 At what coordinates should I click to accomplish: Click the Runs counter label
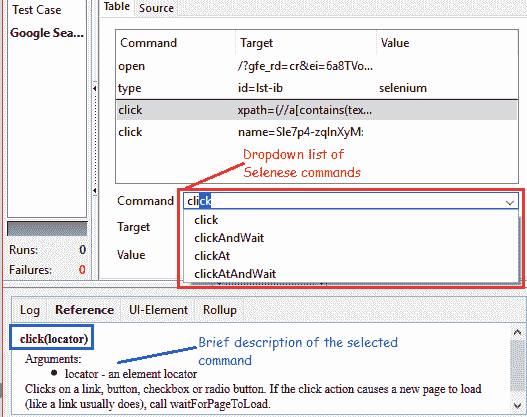coord(23,250)
